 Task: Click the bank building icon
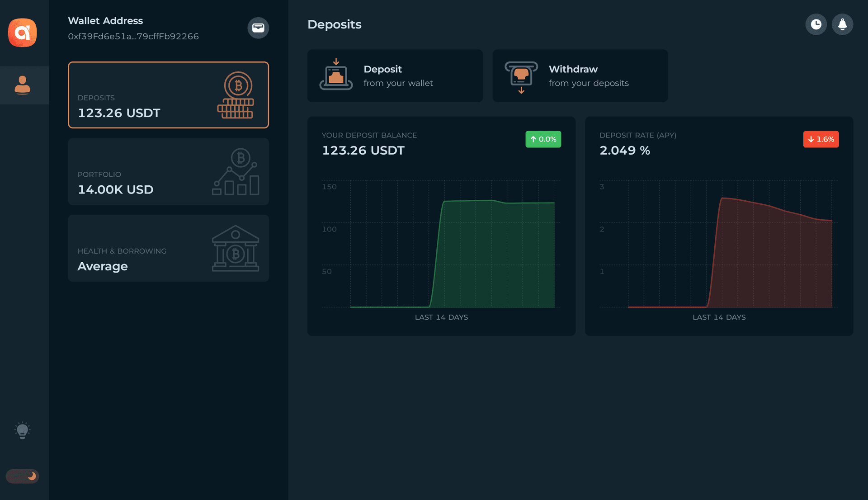click(236, 248)
